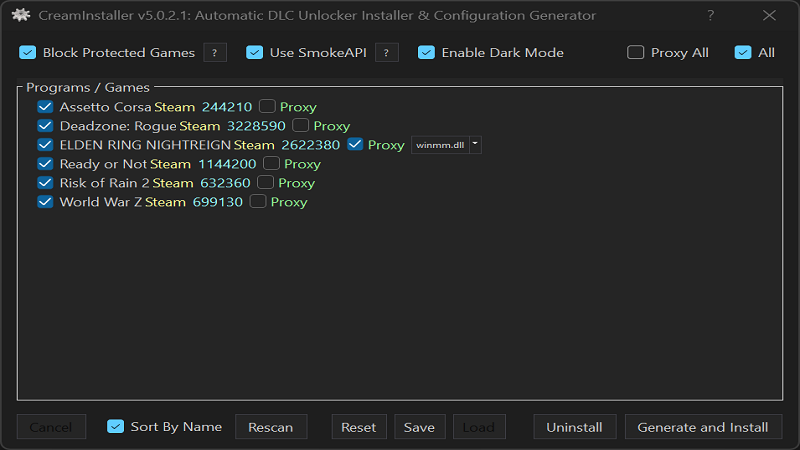Select the Deadzone: Rogue game name
This screenshot has width=800, height=450.
coord(118,126)
